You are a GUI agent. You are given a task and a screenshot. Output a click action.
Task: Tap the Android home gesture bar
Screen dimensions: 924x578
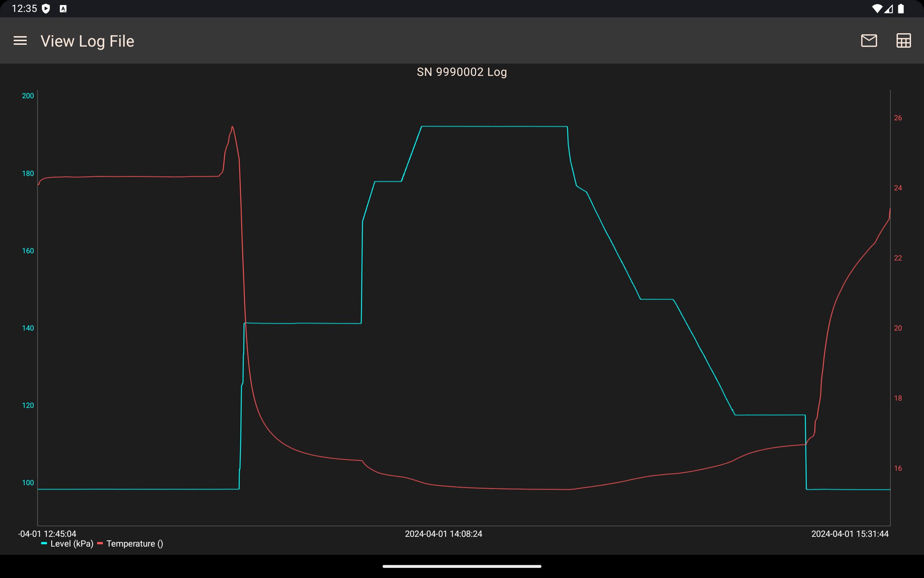(462, 566)
